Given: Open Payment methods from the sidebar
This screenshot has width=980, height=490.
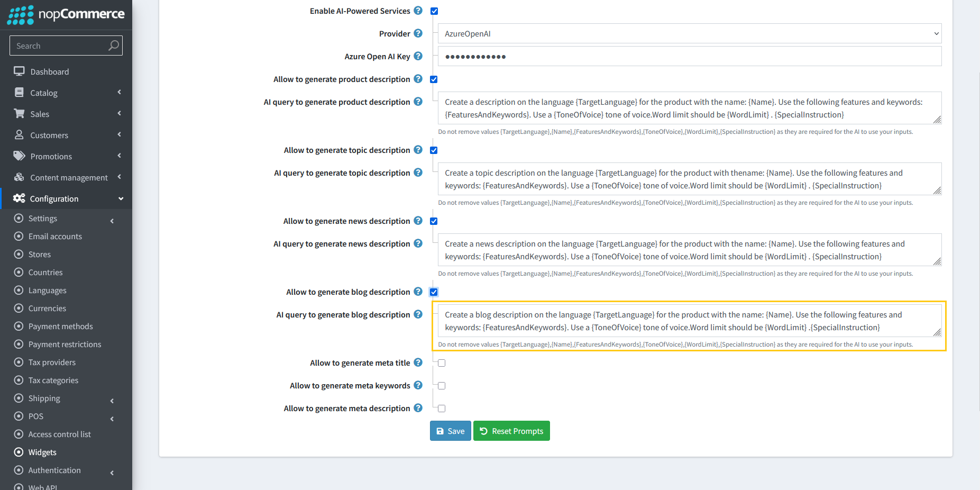Looking at the screenshot, I should [x=60, y=326].
